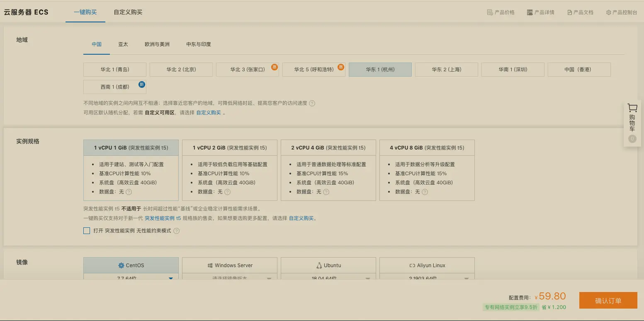The height and width of the screenshot is (321, 644).
Task: Open Windows Server version dropdown
Action: click(x=230, y=276)
